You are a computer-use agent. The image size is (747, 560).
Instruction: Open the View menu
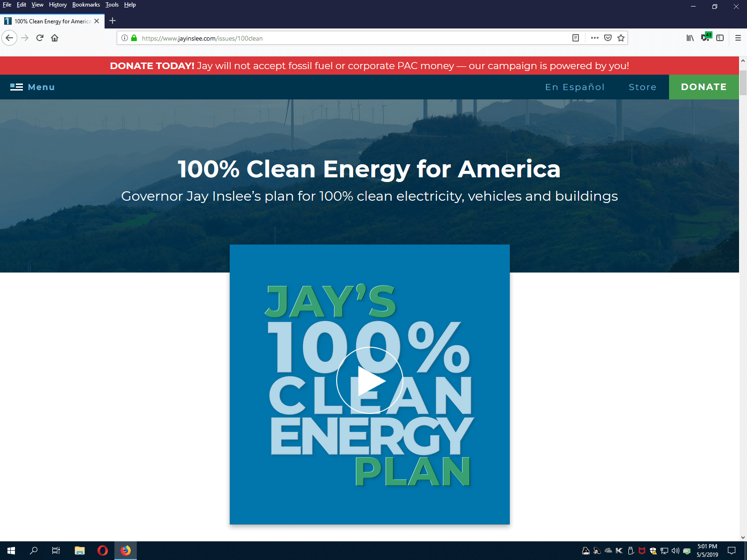37,5
